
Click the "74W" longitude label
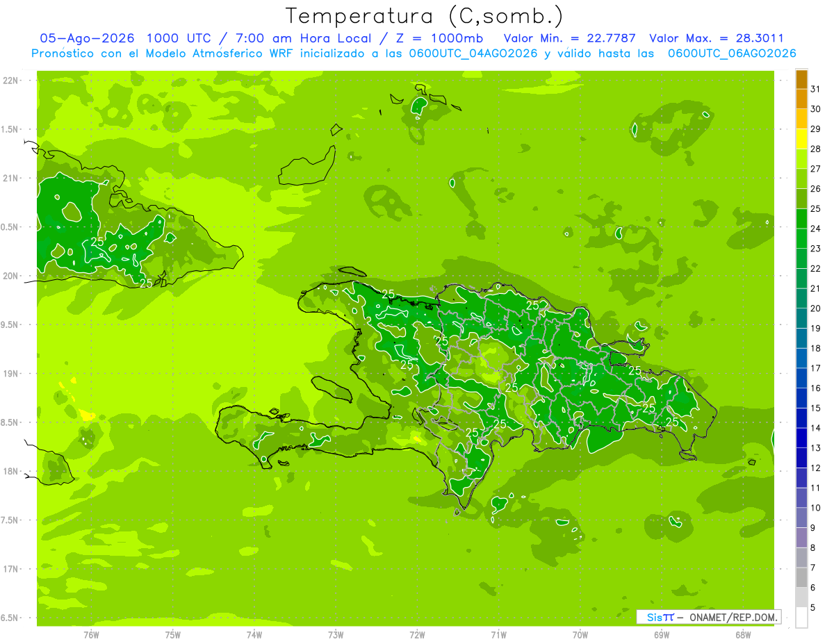pyautogui.click(x=254, y=634)
